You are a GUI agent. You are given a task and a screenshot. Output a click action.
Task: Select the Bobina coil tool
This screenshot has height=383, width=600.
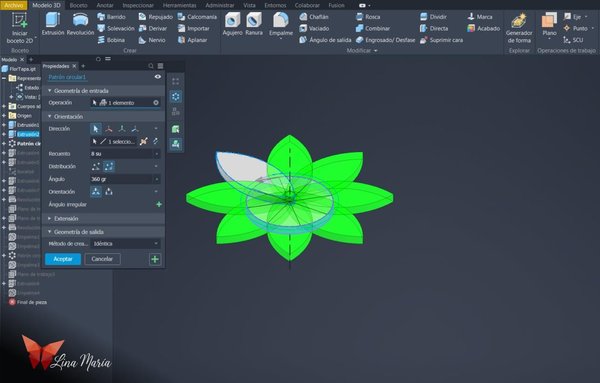[x=111, y=40]
